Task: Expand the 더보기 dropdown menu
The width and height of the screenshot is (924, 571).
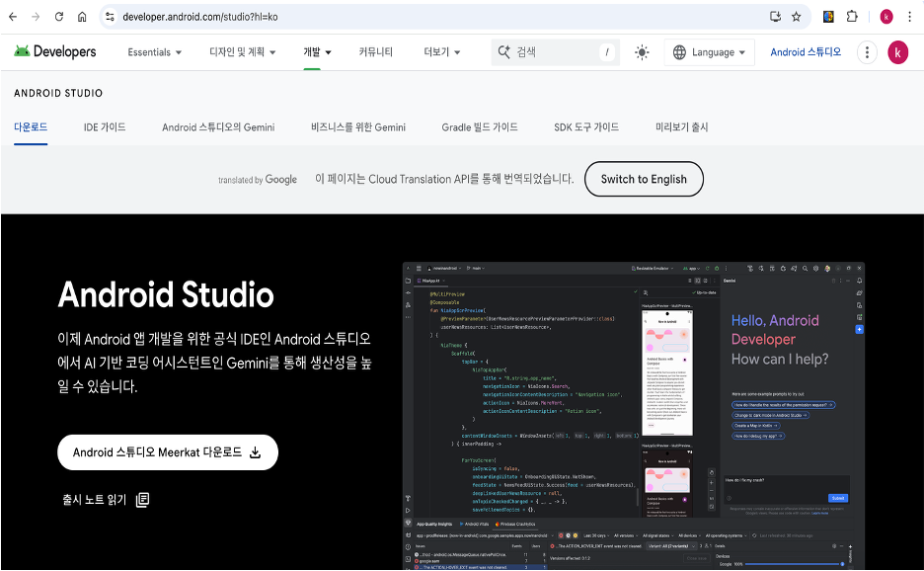Action: coord(442,52)
